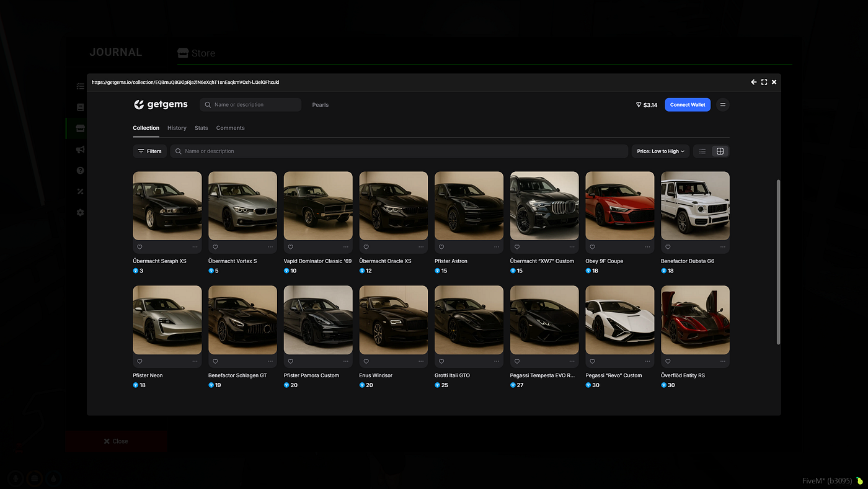Grab the collection page vertical scrollbar
This screenshot has width=868, height=489.
pos(778,262)
